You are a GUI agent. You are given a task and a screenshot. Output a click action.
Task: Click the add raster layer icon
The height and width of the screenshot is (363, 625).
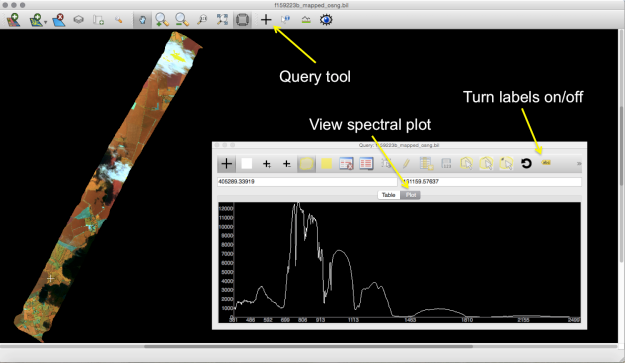pyautogui.click(x=14, y=20)
